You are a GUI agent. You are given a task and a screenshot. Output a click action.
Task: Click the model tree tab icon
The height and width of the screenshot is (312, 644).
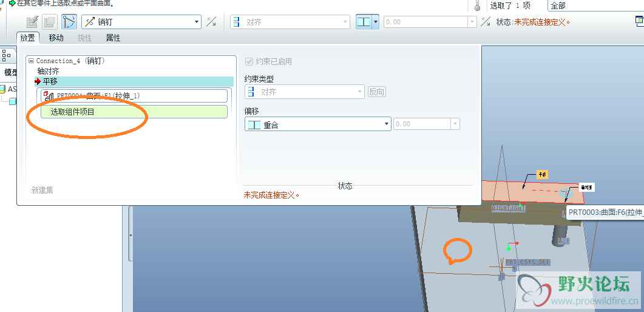click(x=6, y=54)
